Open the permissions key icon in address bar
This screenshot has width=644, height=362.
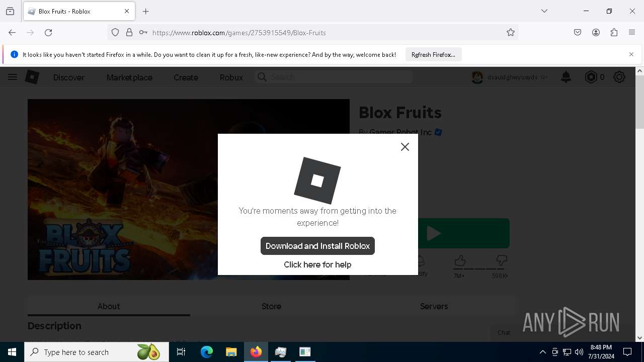[x=143, y=32]
